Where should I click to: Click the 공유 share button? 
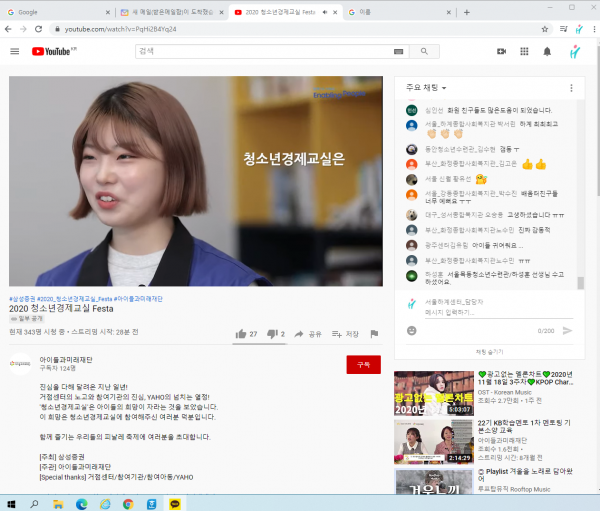click(308, 334)
